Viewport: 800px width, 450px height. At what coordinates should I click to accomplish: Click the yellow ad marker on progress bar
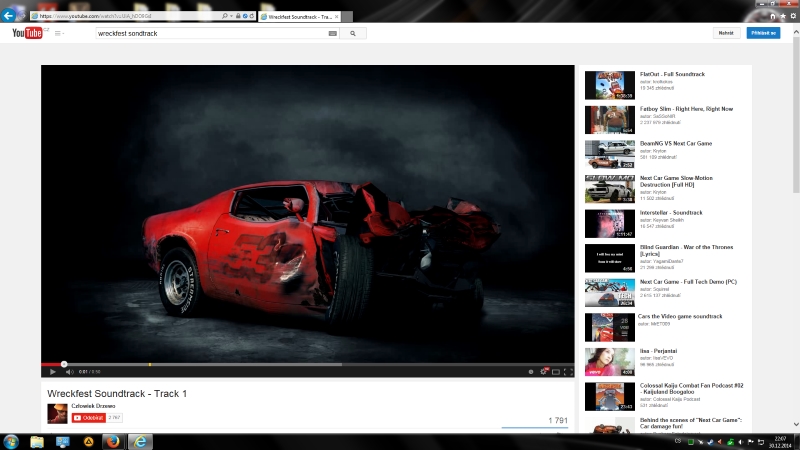tap(149, 364)
